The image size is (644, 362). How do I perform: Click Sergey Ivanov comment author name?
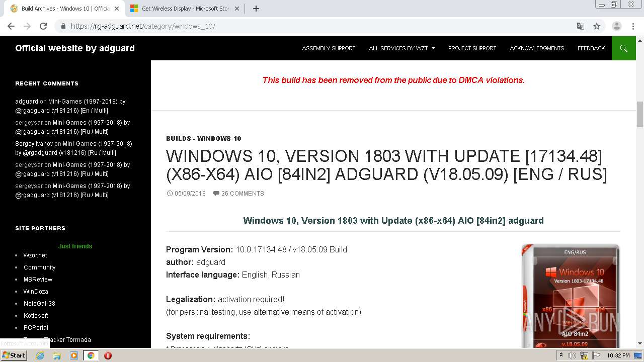coord(34,144)
